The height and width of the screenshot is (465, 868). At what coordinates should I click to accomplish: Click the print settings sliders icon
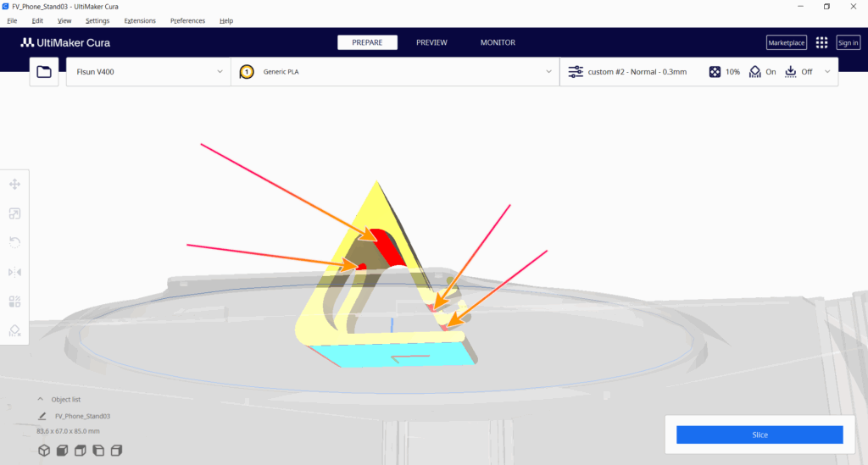coord(576,72)
